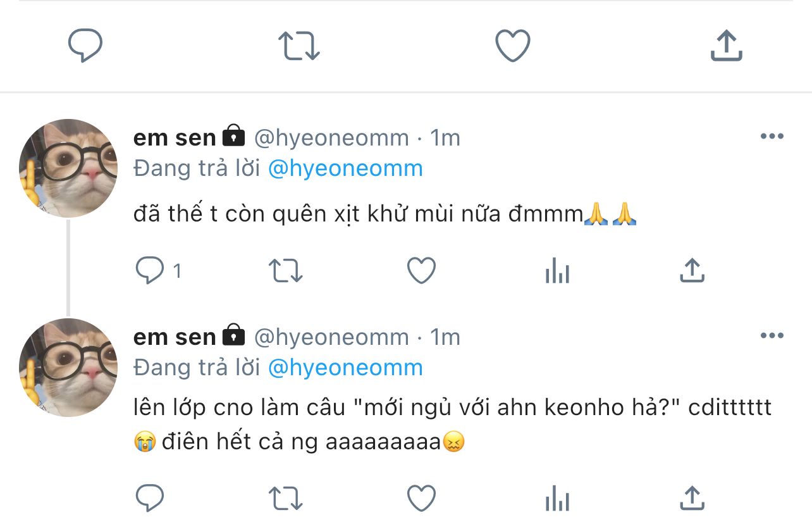Reply to the 'ahn keonho' tweet

(151, 499)
